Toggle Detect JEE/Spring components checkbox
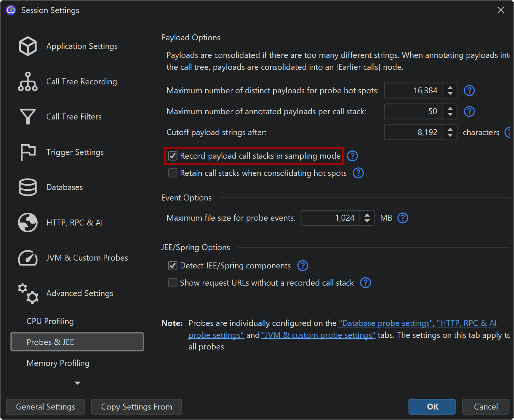 click(x=173, y=265)
